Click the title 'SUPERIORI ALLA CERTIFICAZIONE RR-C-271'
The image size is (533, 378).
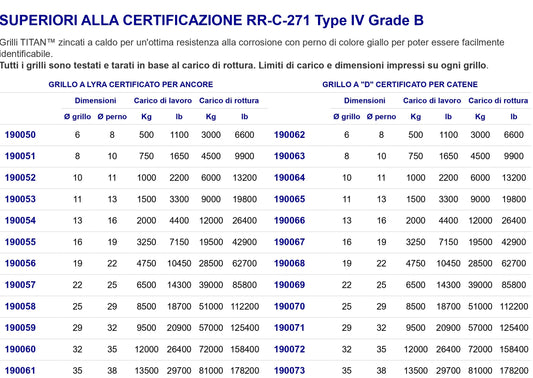155,20
